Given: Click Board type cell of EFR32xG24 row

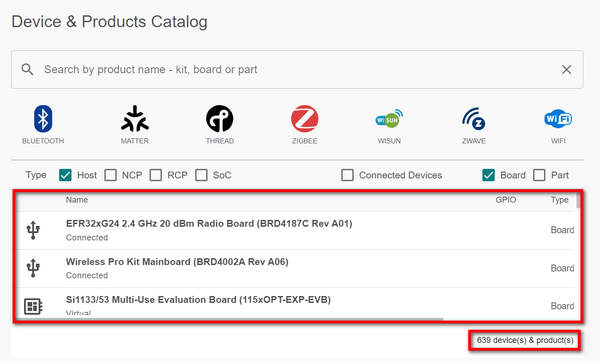Looking at the screenshot, I should coord(562,230).
